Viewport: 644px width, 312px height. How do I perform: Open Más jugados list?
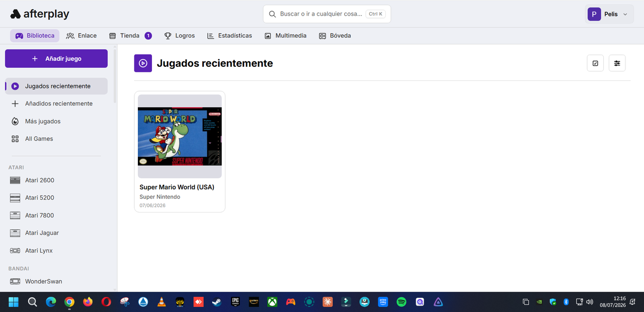click(x=56, y=121)
